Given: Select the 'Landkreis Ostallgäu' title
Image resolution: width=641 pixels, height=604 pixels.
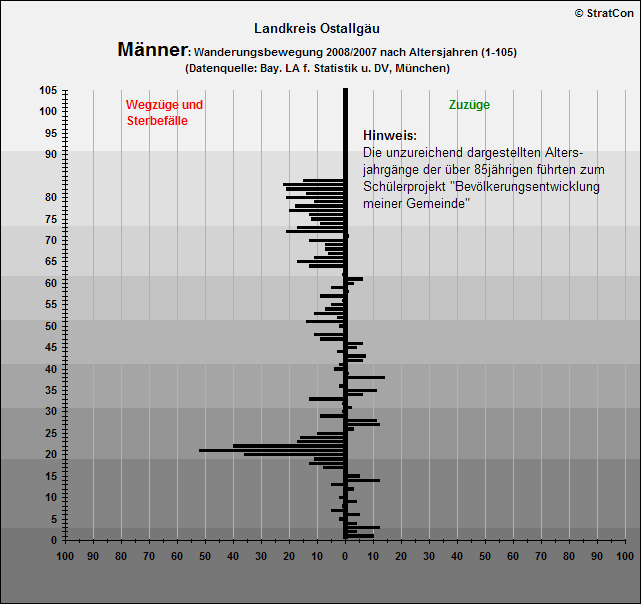Looking at the screenshot, I should coord(317,29).
